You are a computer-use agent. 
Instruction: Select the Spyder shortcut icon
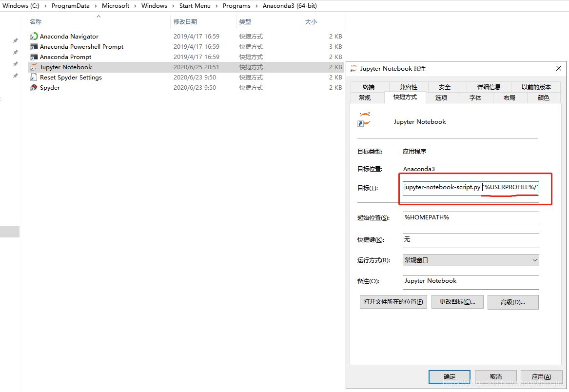pyautogui.click(x=34, y=87)
